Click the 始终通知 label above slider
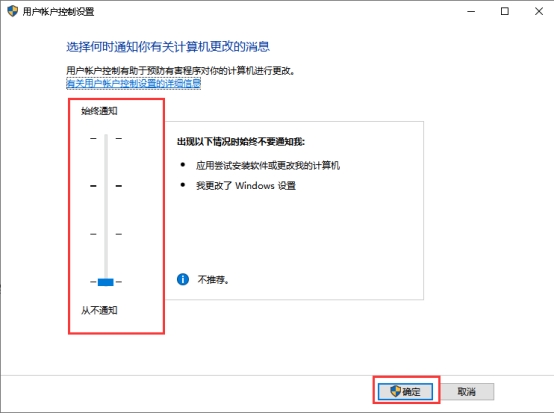 pos(99,111)
